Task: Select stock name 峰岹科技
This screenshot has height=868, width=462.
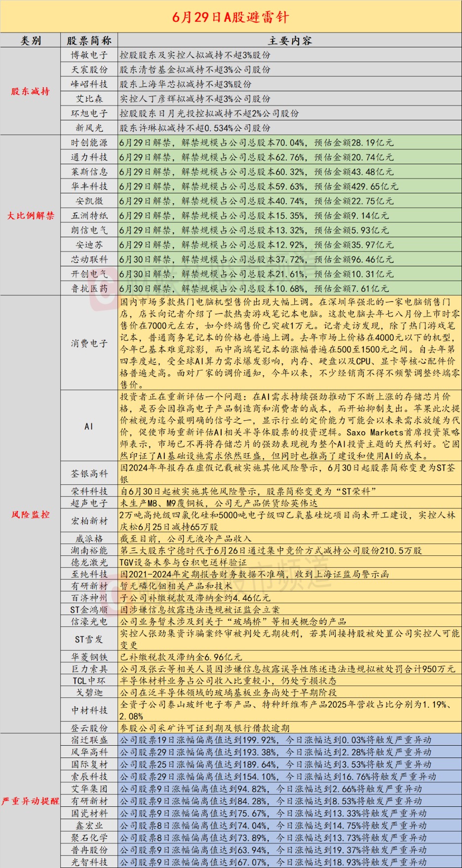Action: pyautogui.click(x=89, y=84)
